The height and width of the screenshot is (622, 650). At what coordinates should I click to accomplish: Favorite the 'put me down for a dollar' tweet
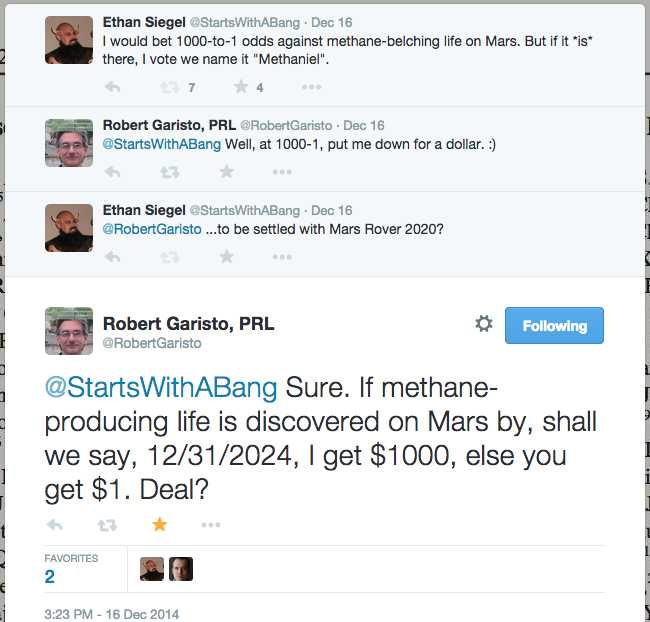coord(226,171)
